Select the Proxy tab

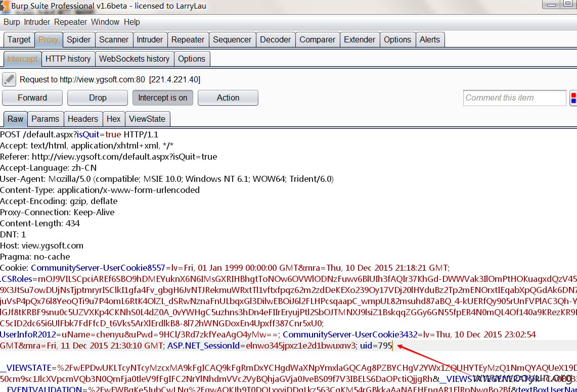[x=48, y=40]
